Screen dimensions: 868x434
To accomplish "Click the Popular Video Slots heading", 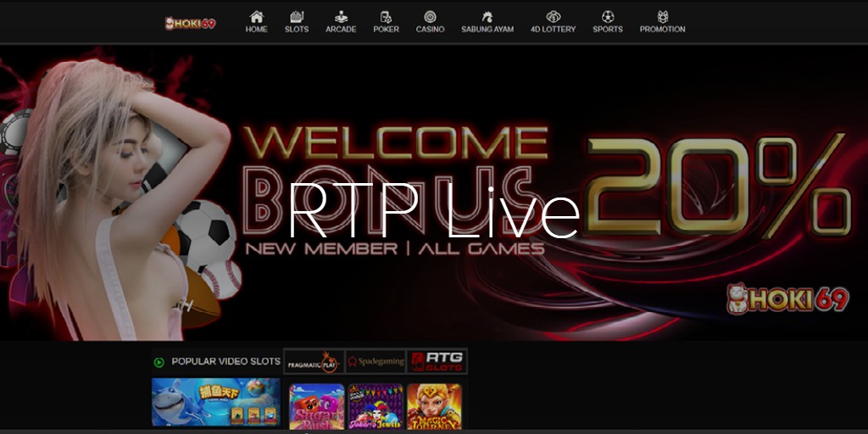I will [225, 361].
